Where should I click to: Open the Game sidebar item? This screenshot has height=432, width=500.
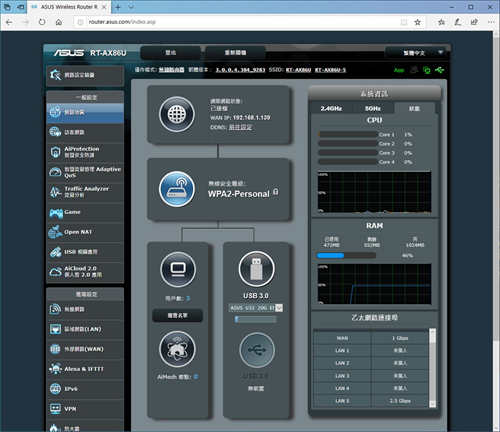[x=85, y=212]
